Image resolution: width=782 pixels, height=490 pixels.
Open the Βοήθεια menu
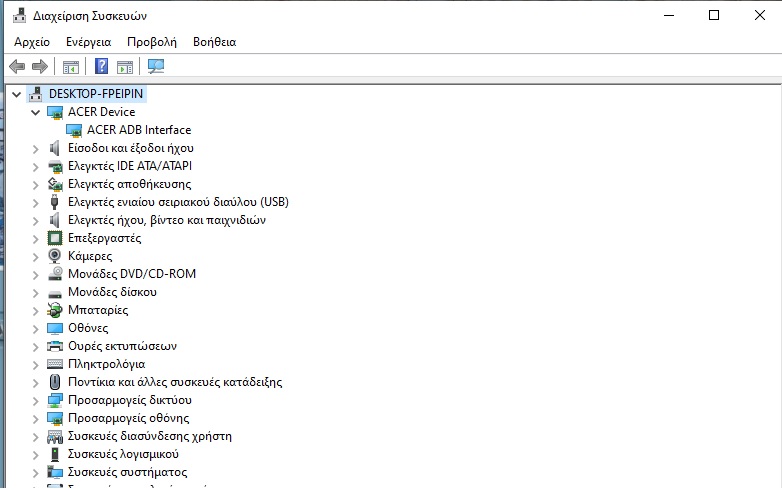click(214, 42)
